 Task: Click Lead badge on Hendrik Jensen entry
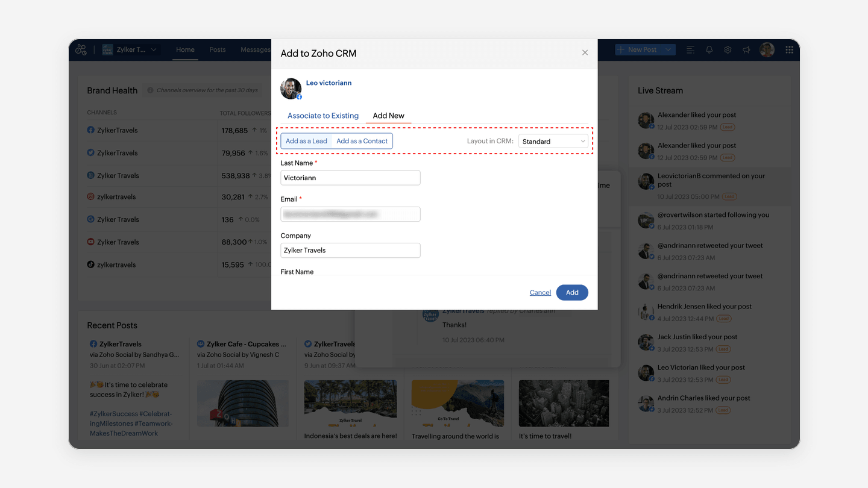(724, 319)
